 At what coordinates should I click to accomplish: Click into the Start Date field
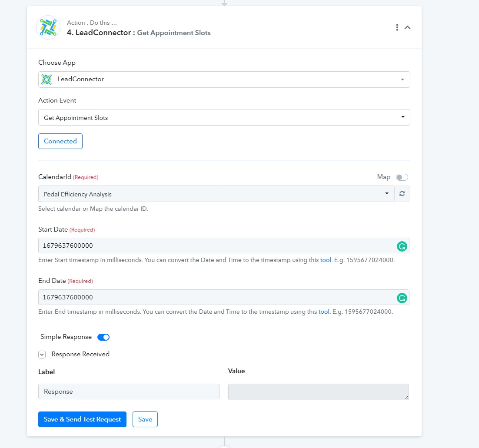[x=223, y=246]
